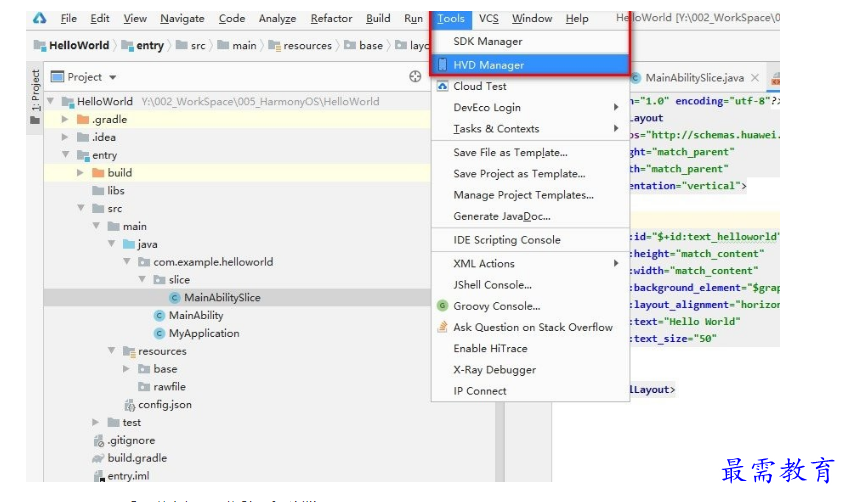Click the Groovy Console green icon

pos(443,306)
